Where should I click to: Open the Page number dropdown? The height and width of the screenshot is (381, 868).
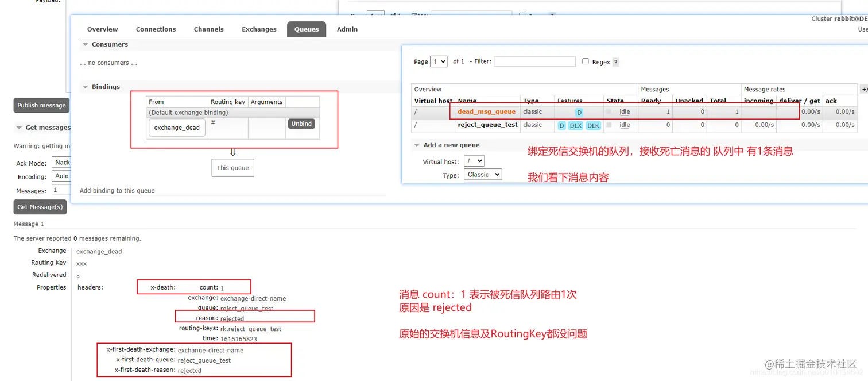[x=439, y=61]
